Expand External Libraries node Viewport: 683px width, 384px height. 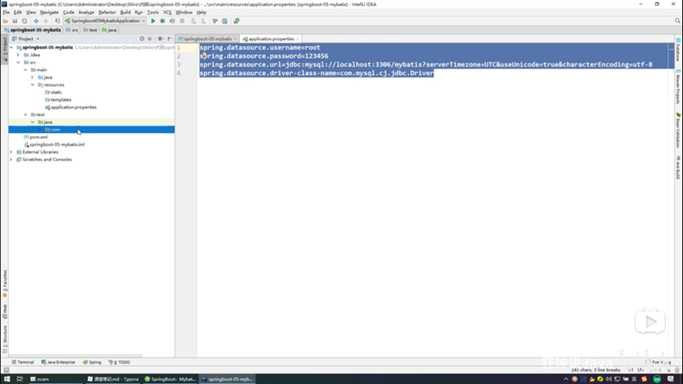pyautogui.click(x=12, y=152)
